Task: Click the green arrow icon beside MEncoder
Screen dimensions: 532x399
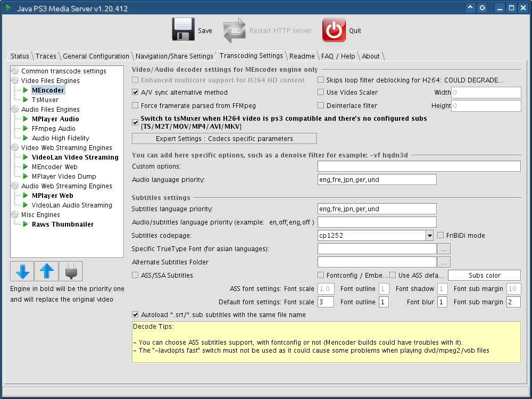Action: [26, 90]
